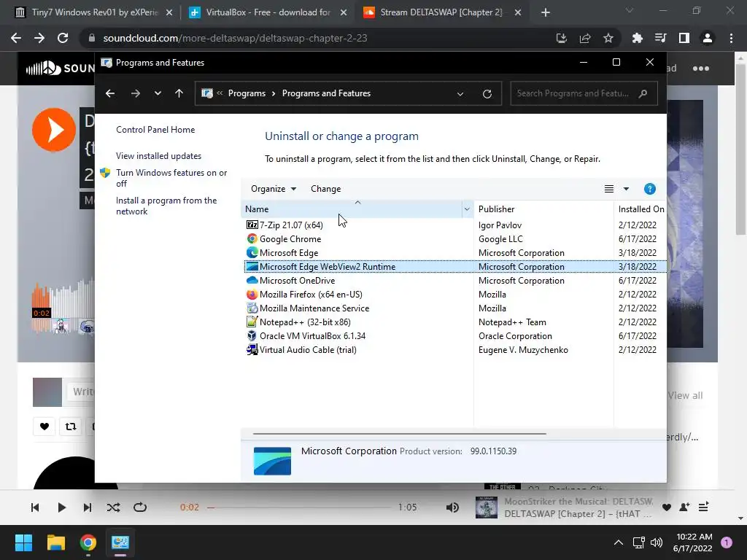
Task: Click the horizontal scrollbar in program list
Action: tap(399, 434)
